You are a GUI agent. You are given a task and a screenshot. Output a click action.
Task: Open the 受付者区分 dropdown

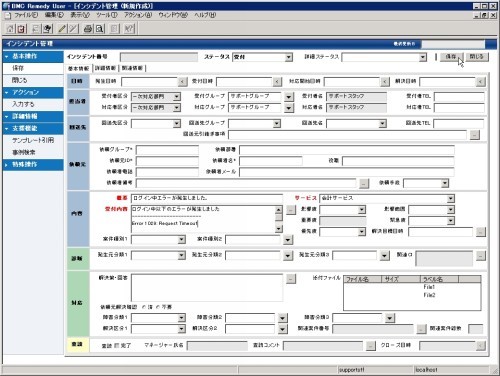click(x=177, y=97)
